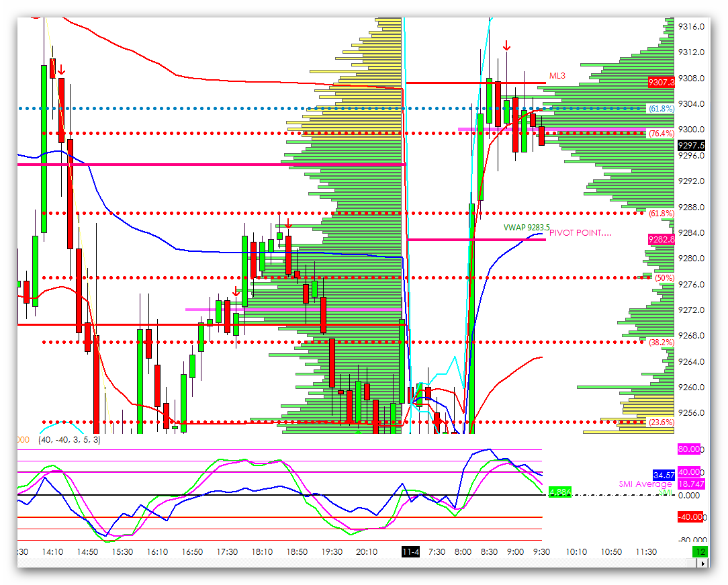Click the (50%) retracement label
The width and height of the screenshot is (728, 585).
664,278
